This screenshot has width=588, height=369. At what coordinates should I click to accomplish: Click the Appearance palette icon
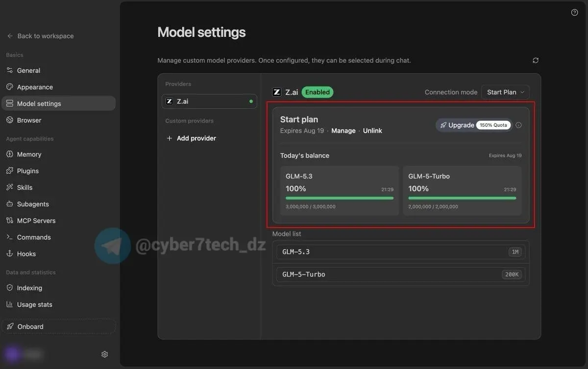(10, 87)
